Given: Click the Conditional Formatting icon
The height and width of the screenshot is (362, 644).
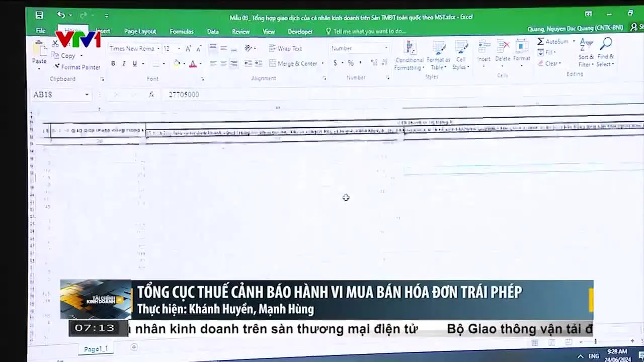Looking at the screenshot, I should [410, 49].
